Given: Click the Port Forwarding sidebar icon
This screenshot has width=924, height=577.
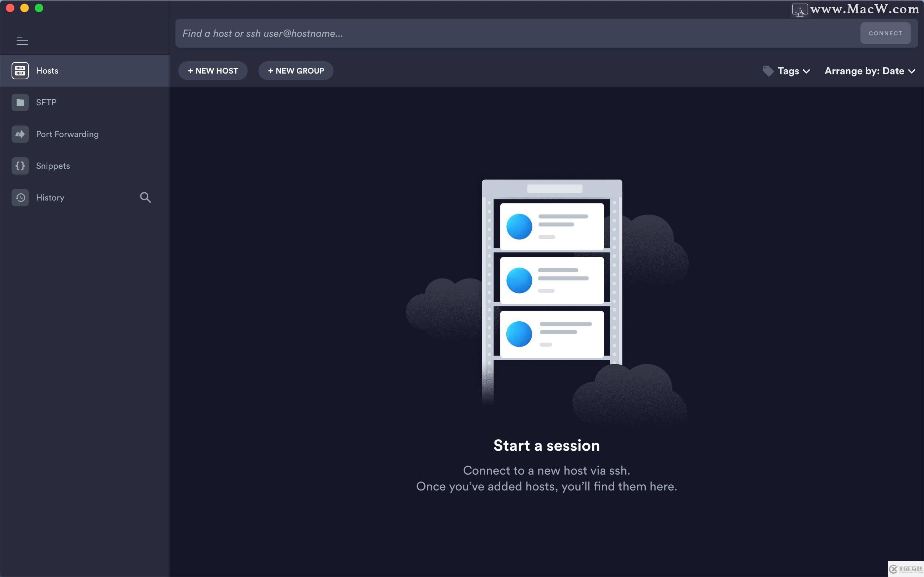Looking at the screenshot, I should (x=21, y=134).
